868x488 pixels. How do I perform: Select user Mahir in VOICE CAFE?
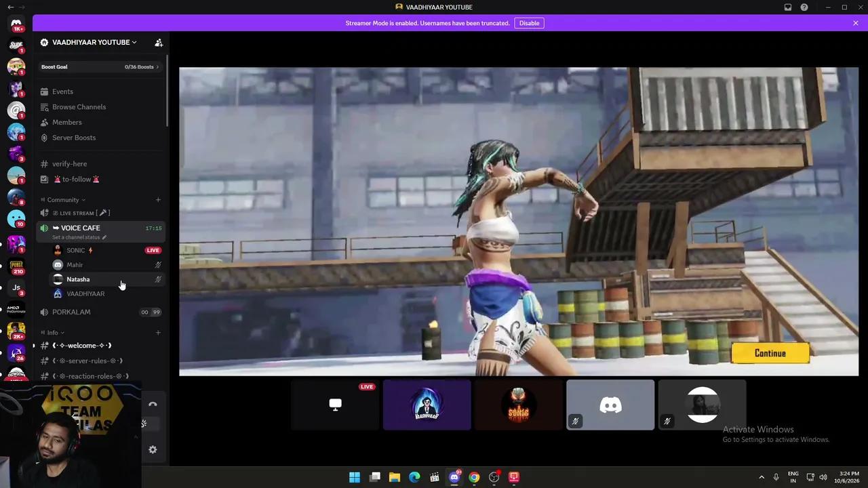107,265
